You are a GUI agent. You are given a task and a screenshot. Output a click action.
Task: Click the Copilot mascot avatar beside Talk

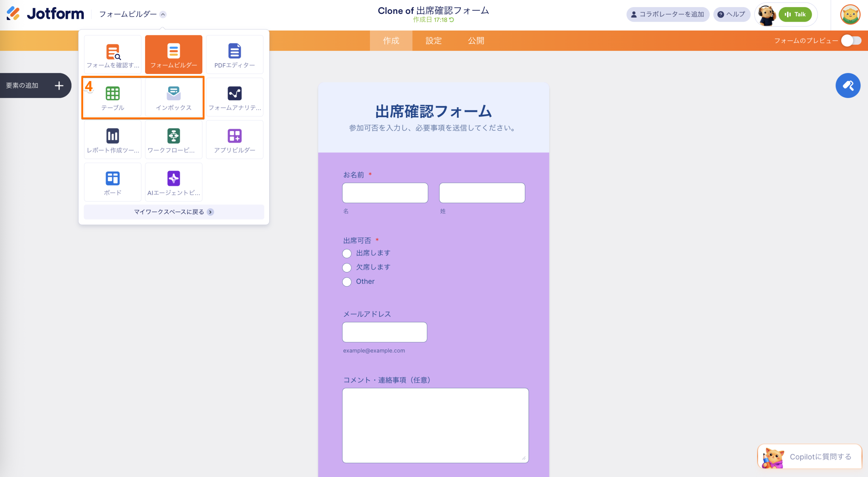coord(767,15)
